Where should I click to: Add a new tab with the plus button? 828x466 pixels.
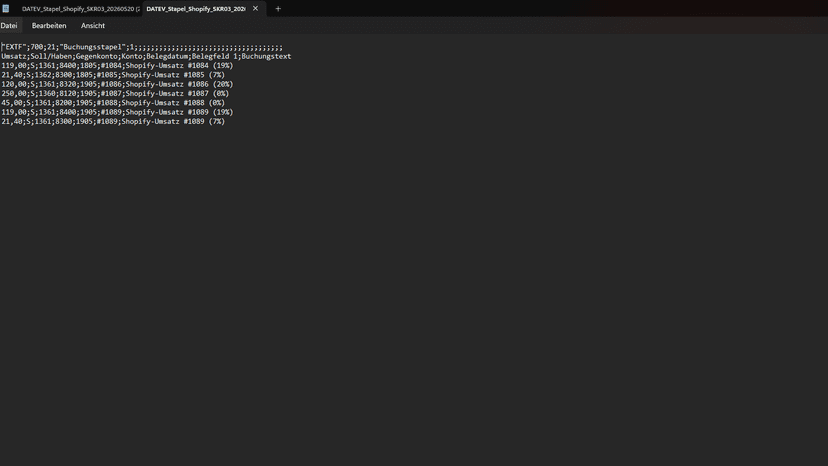pyautogui.click(x=278, y=8)
